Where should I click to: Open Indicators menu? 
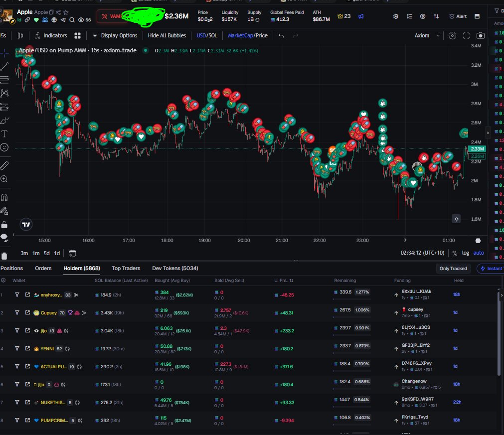51,36
